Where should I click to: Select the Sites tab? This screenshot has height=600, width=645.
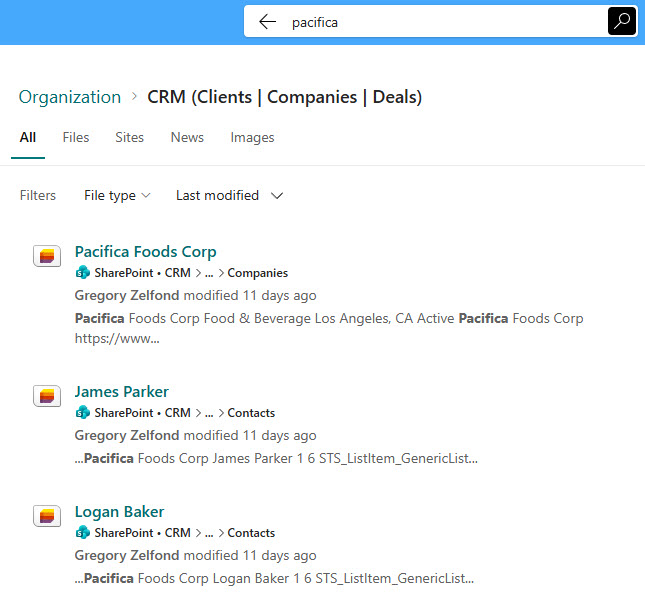[x=129, y=138]
